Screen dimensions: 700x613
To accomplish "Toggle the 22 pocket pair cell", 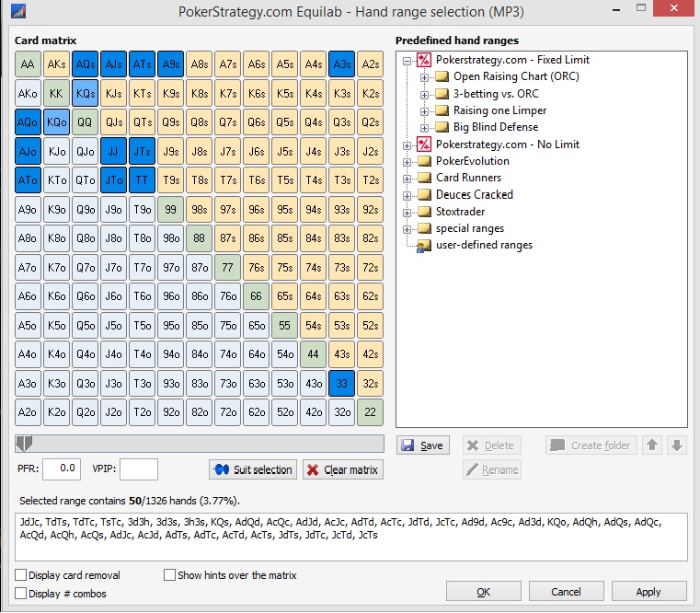I will coord(370,412).
